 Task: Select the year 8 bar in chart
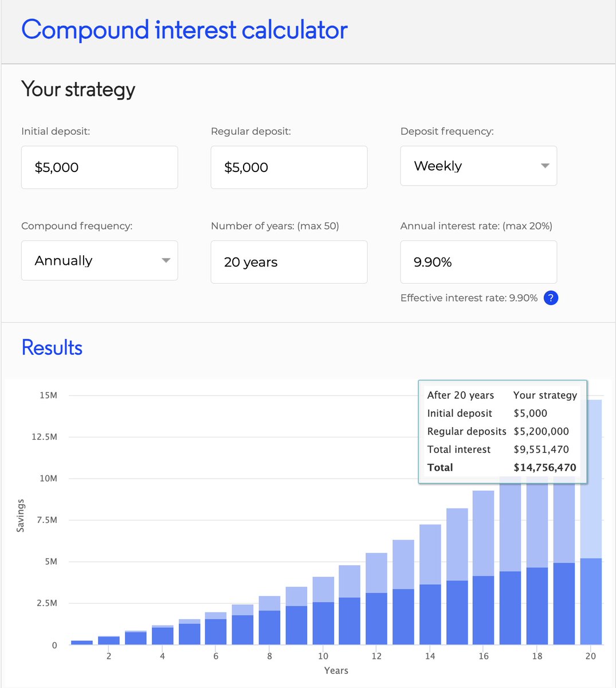(x=269, y=620)
